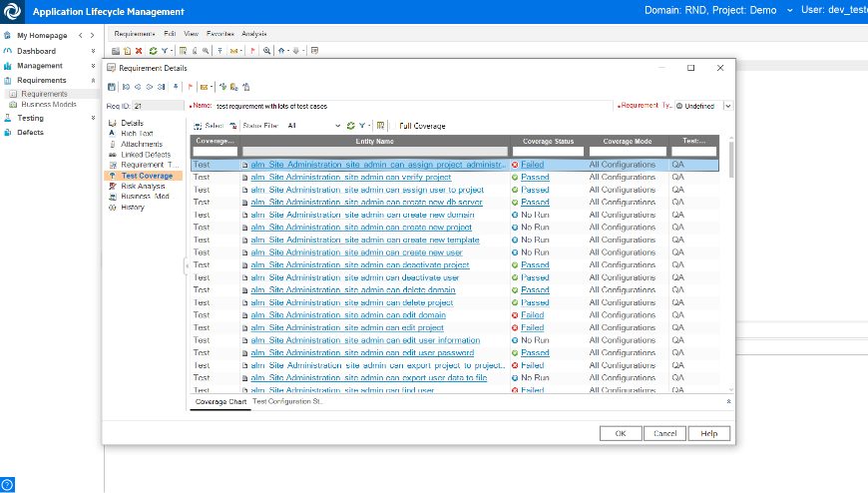The width and height of the screenshot is (868, 493).
Task: Go to first requirement navigation icon
Action: (125, 87)
